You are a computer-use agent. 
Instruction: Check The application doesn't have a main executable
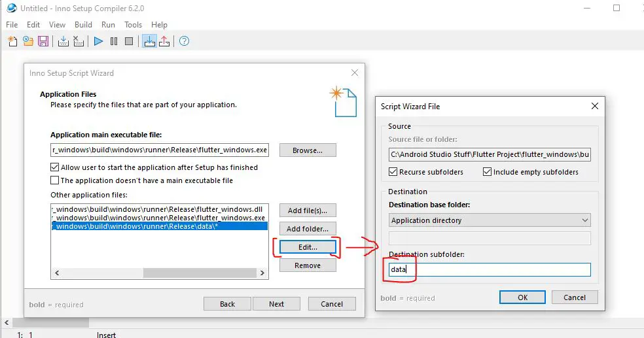54,180
